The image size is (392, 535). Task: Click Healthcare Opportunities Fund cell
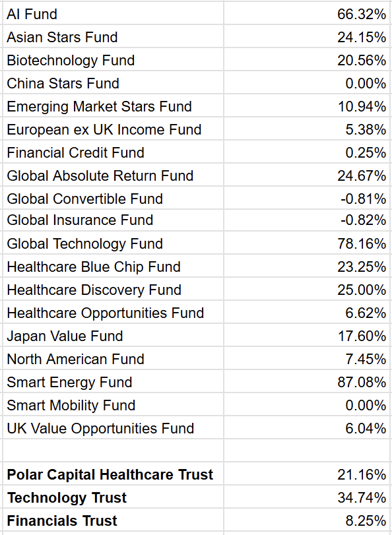coord(113,312)
